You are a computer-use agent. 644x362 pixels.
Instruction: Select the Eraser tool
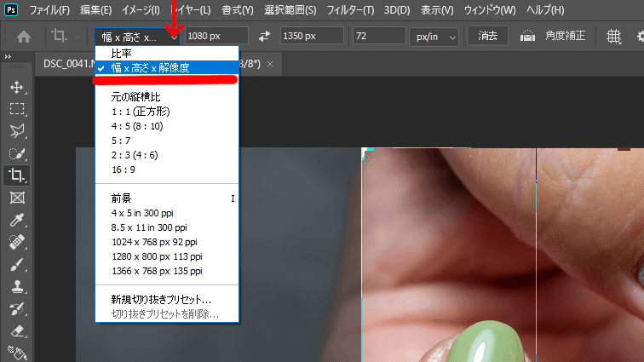click(17, 330)
